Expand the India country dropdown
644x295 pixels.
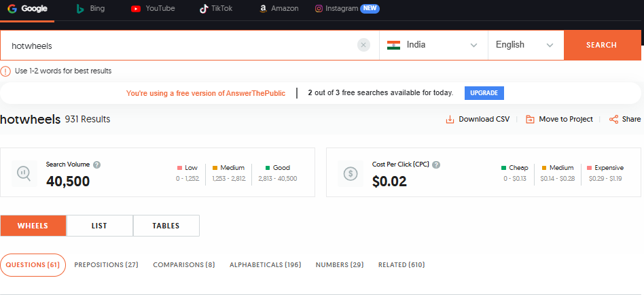point(433,45)
